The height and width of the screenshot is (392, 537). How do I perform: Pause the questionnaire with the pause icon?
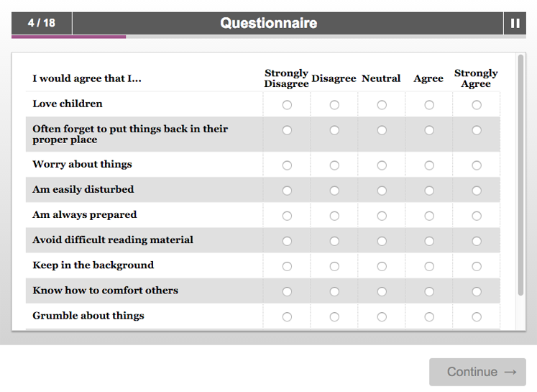515,23
